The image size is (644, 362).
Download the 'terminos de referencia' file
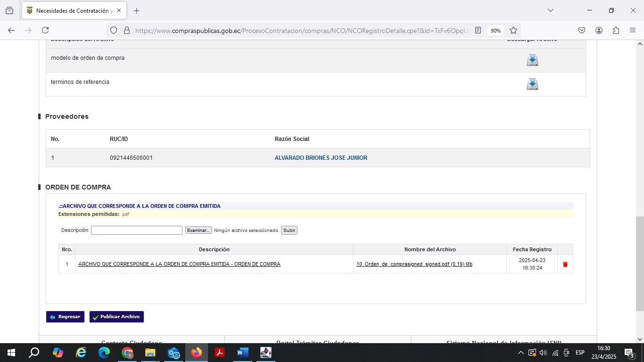pyautogui.click(x=532, y=84)
